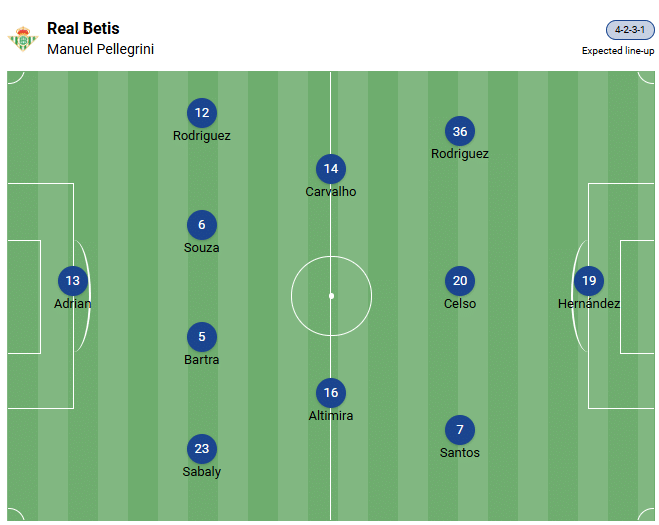Click the pitch centre spot
The width and height of the screenshot is (659, 525).
pos(331,296)
